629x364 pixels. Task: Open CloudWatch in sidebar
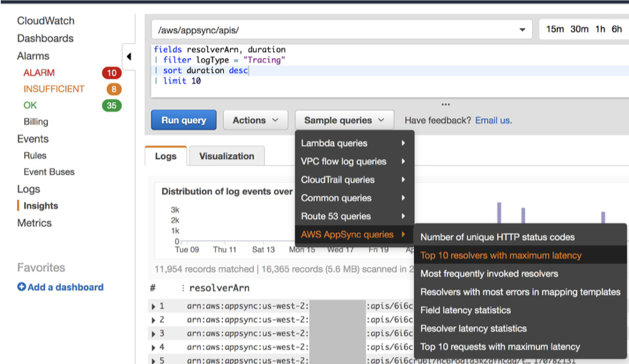click(x=46, y=21)
